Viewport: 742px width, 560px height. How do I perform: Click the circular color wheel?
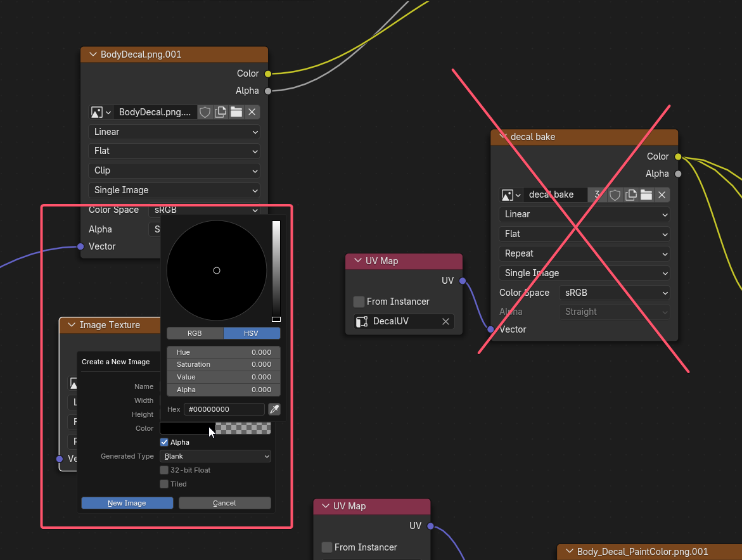[x=217, y=270]
